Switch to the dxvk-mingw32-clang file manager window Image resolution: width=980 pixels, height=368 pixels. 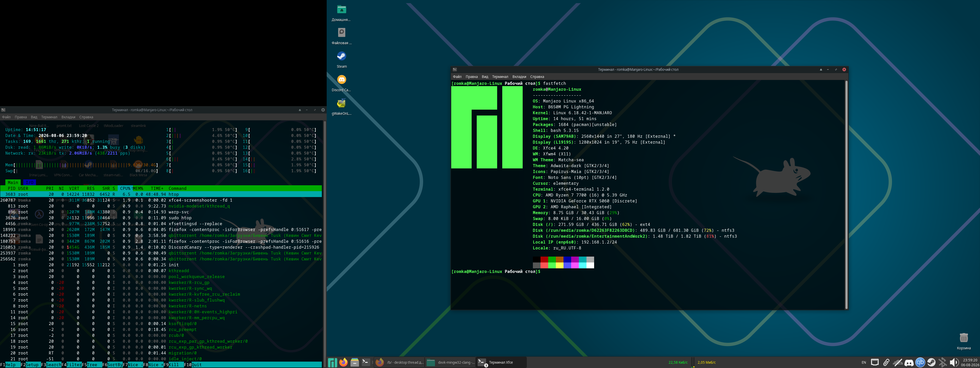450,362
